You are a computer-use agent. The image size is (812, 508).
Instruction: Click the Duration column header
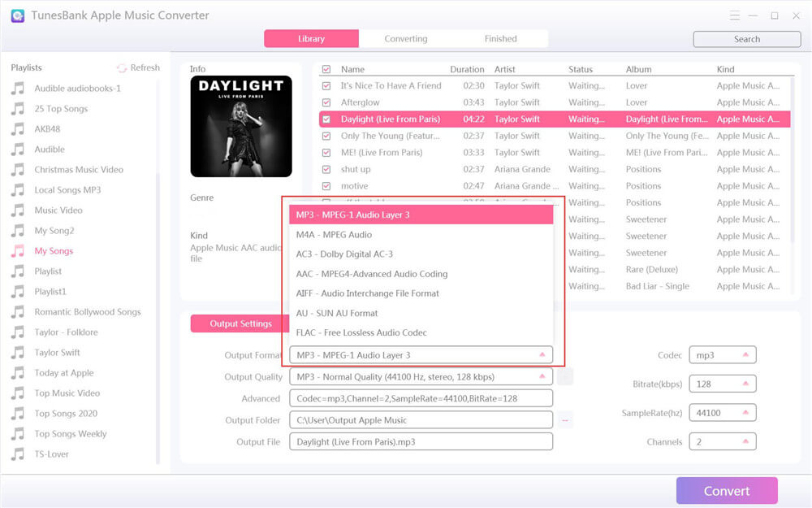coord(467,69)
